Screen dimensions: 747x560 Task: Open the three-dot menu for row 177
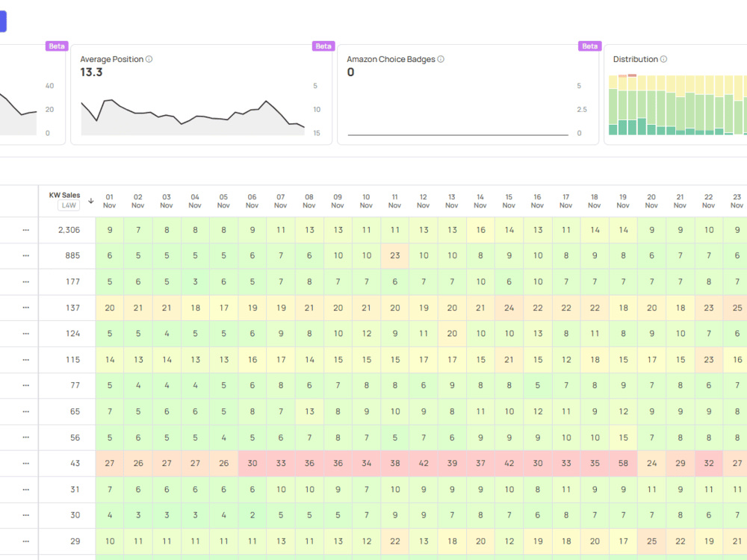pos(25,282)
